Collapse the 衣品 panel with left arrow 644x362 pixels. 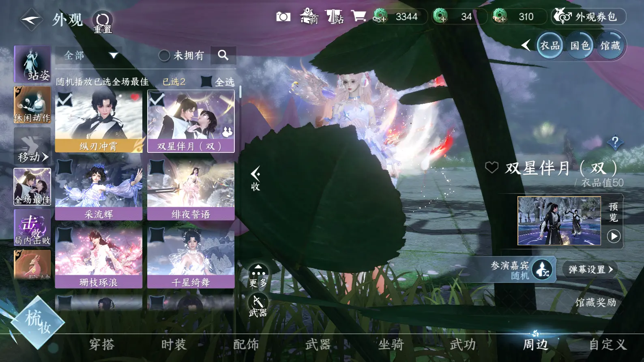pos(526,45)
